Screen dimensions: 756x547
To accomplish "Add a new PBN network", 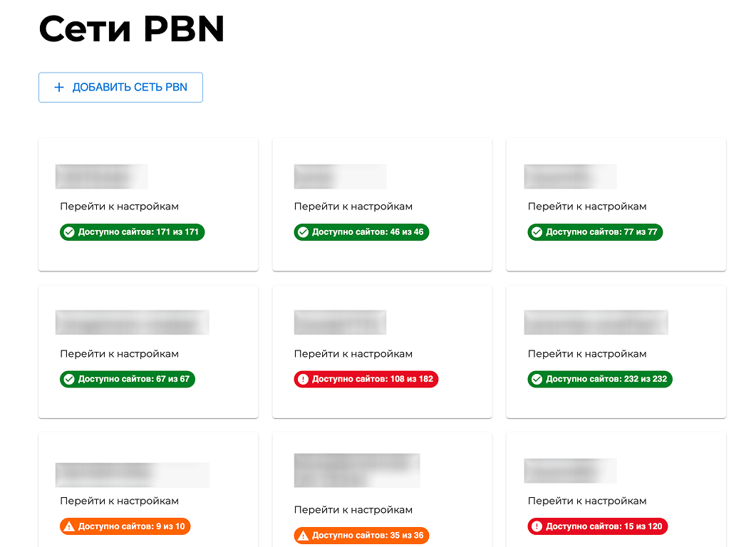I will coord(120,87).
